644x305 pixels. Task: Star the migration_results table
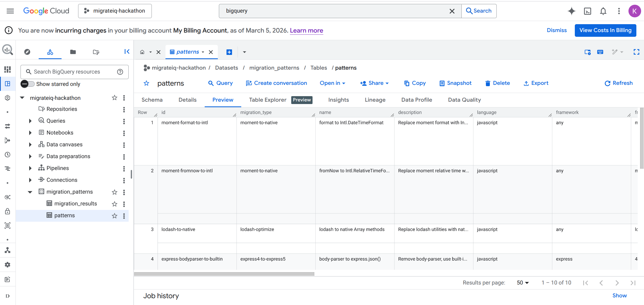point(114,204)
